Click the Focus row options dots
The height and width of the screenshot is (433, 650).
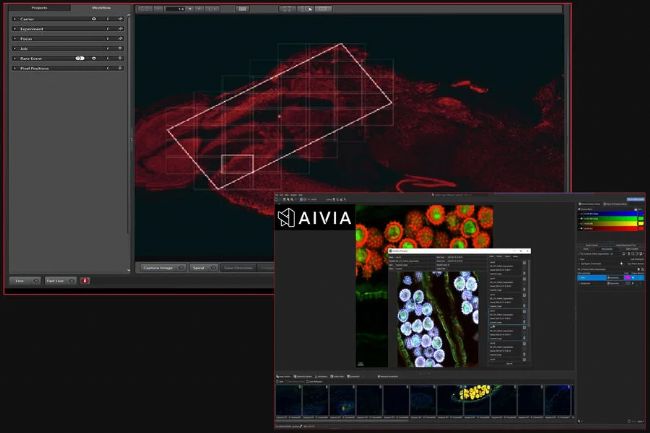(x=107, y=39)
